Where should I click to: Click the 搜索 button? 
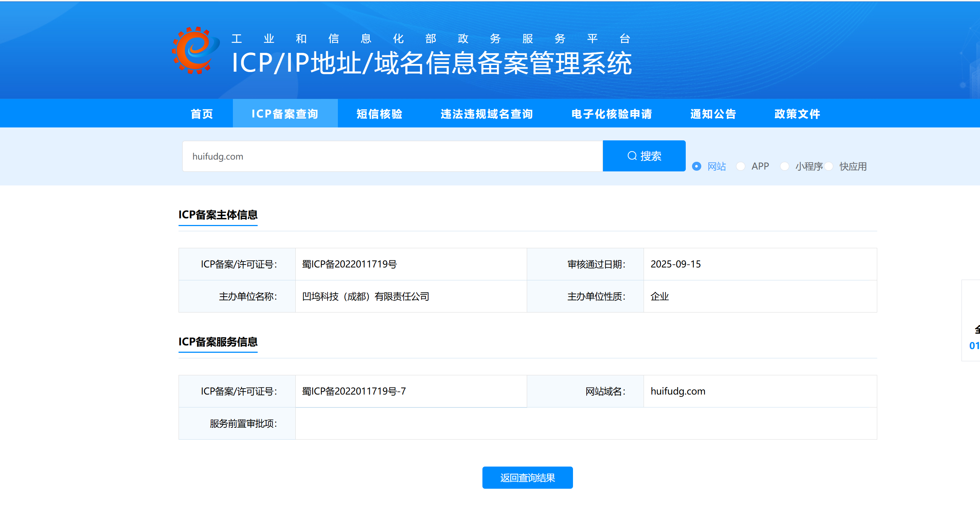tap(644, 156)
